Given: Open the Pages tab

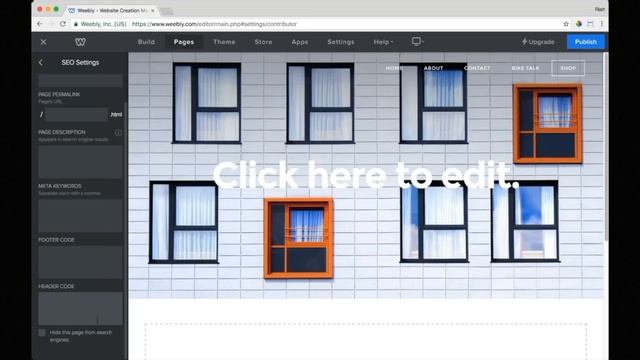Looking at the screenshot, I should click(184, 42).
